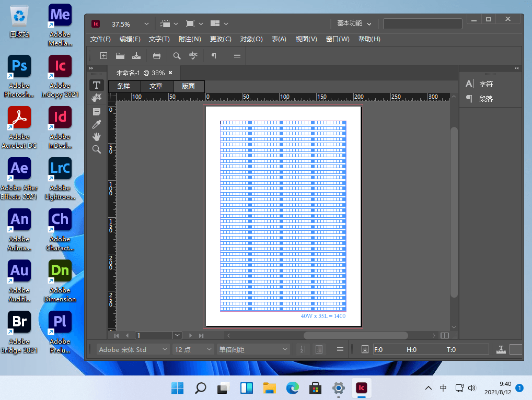Open the Paragraph panel icon
532x400 pixels.
coord(470,99)
